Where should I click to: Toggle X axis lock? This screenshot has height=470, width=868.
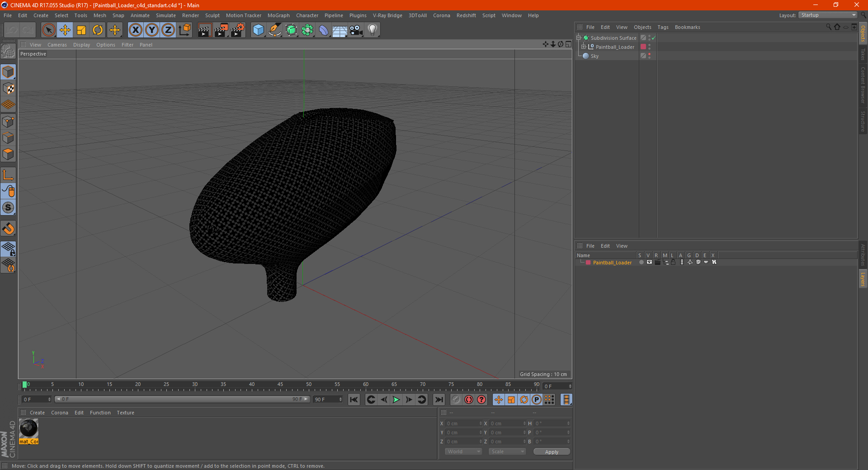click(x=135, y=30)
